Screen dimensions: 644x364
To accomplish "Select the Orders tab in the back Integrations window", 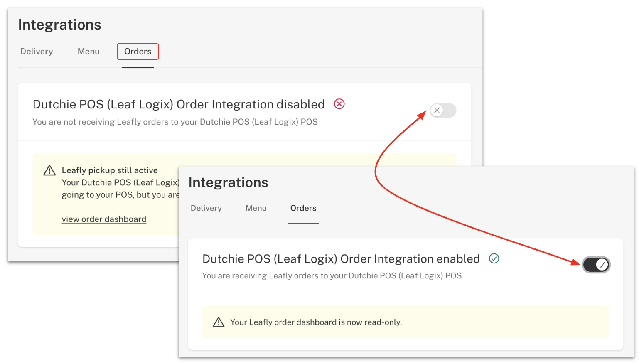I will tap(138, 52).
